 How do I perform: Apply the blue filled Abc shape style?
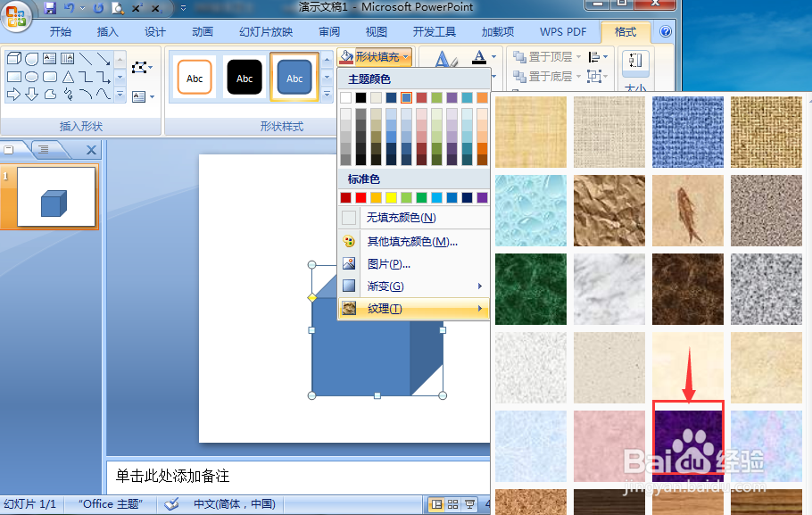tap(294, 78)
